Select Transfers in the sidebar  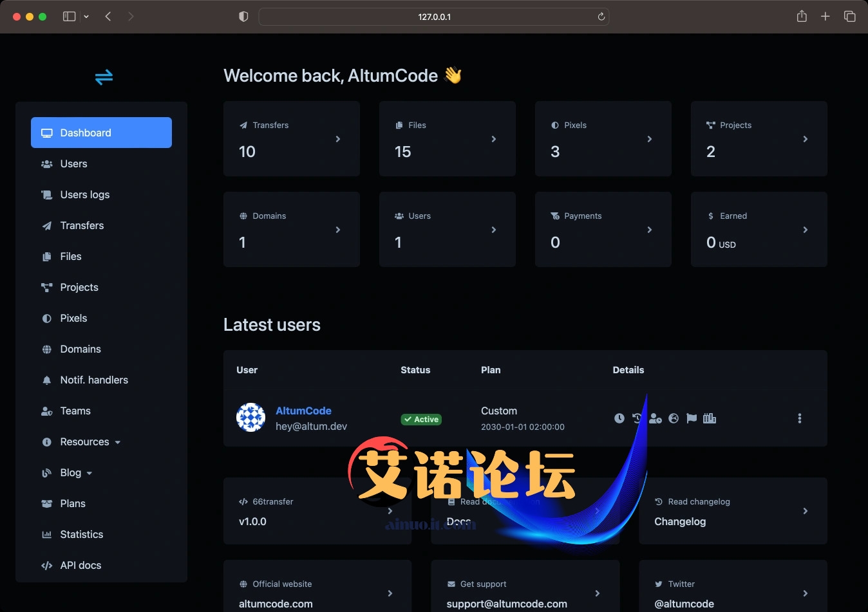tap(101, 225)
